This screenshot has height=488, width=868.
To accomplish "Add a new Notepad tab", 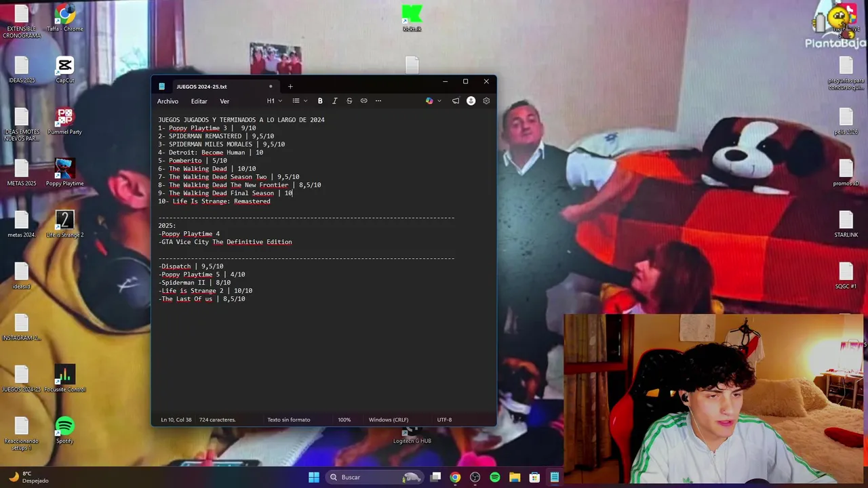I will pos(290,86).
